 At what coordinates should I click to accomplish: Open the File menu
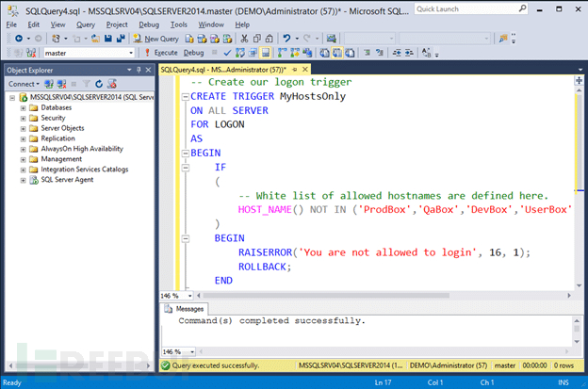point(11,24)
